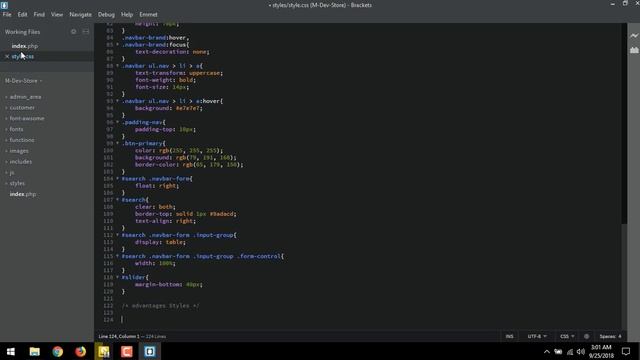Open the CSS language mode dropdown
Screen dimensions: 640x360
567,336
